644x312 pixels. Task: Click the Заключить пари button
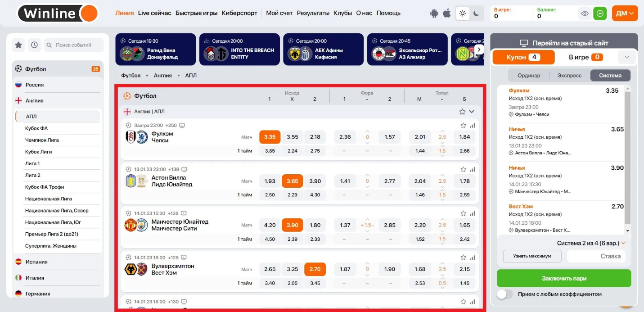(x=564, y=278)
